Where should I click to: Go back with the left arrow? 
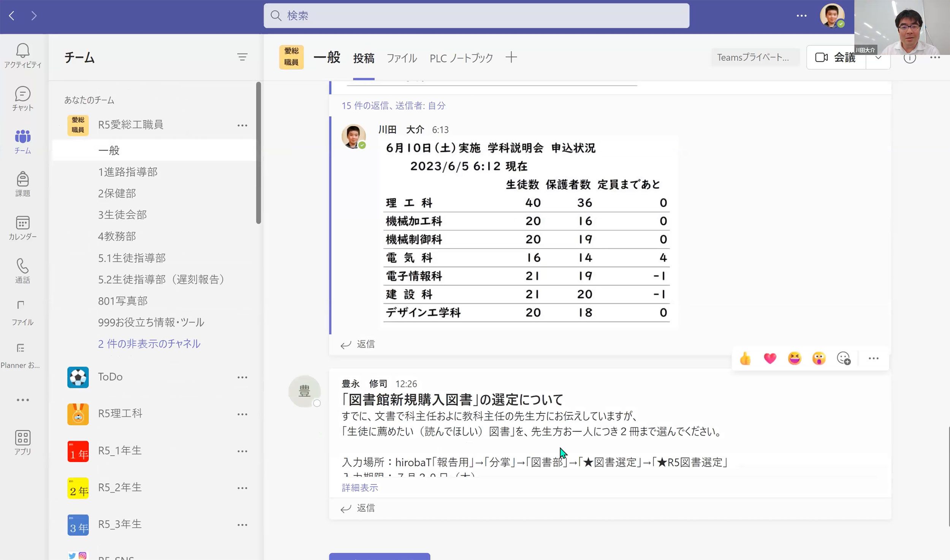click(12, 16)
